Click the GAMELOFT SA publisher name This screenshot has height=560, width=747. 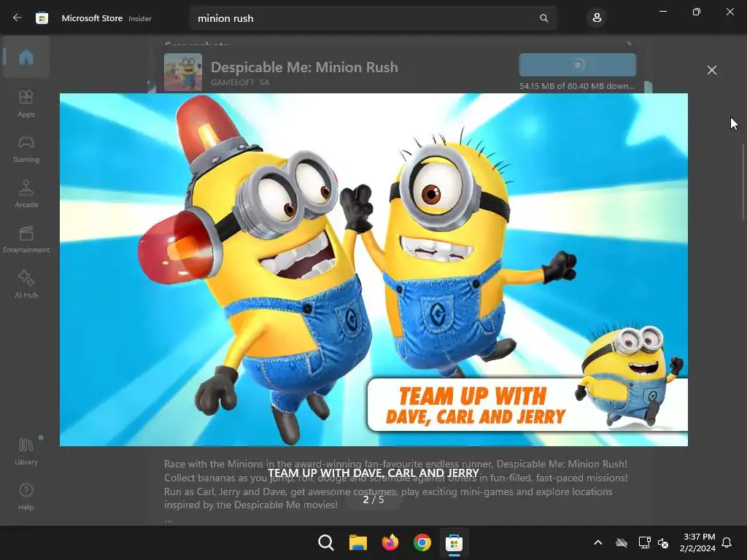pos(240,82)
